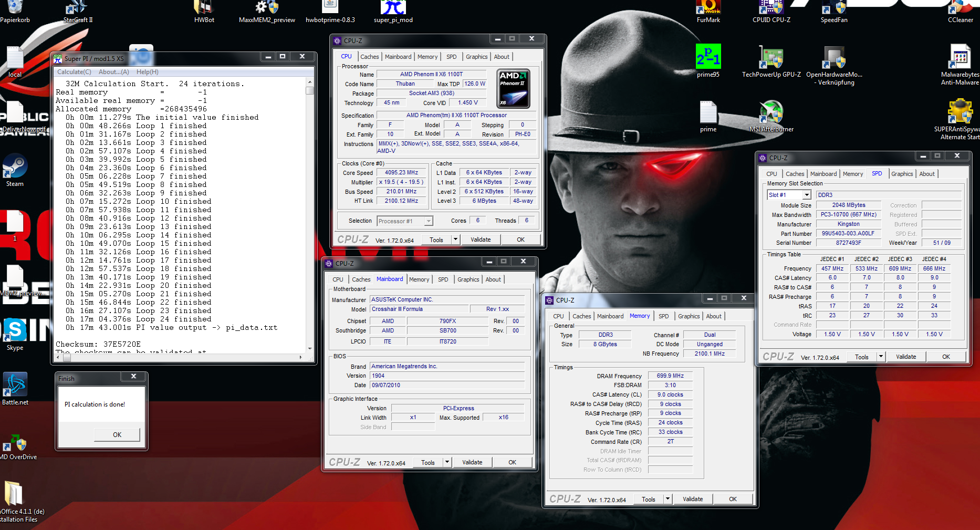Click the BIOS Version 1904 field

click(447, 376)
